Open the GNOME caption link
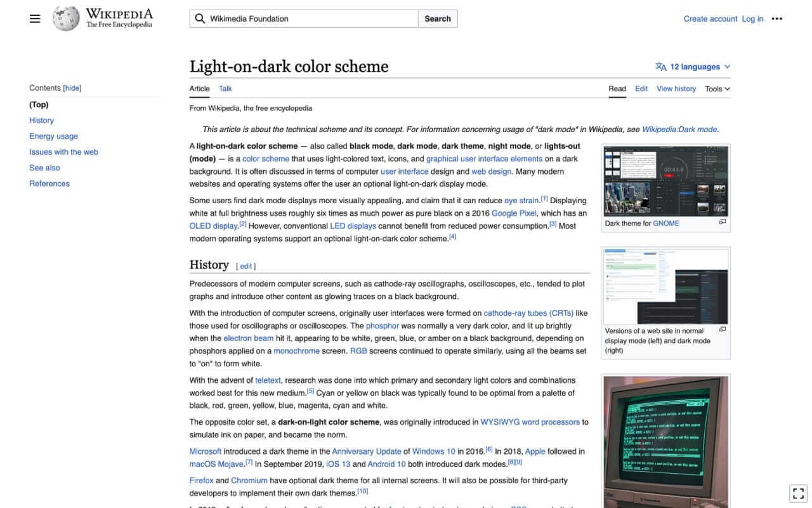 pyautogui.click(x=666, y=224)
